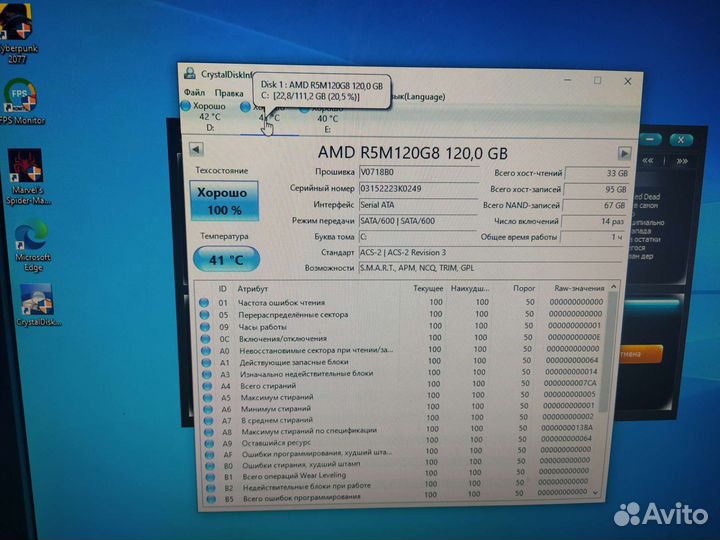Open the Правка menu
The height and width of the screenshot is (540, 720).
click(229, 93)
